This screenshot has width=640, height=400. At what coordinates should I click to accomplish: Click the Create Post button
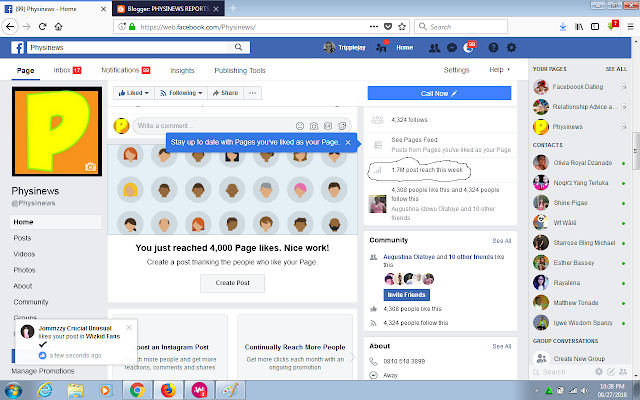[232, 283]
